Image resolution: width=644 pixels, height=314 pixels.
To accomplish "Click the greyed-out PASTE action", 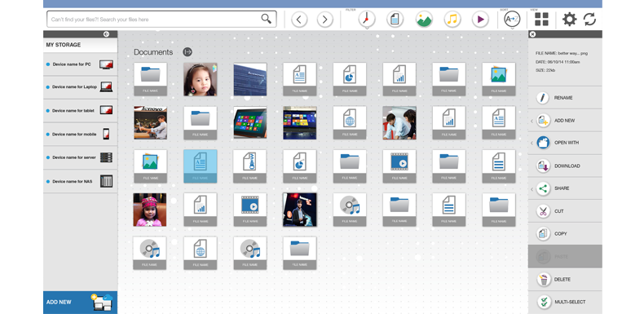I will (x=565, y=256).
